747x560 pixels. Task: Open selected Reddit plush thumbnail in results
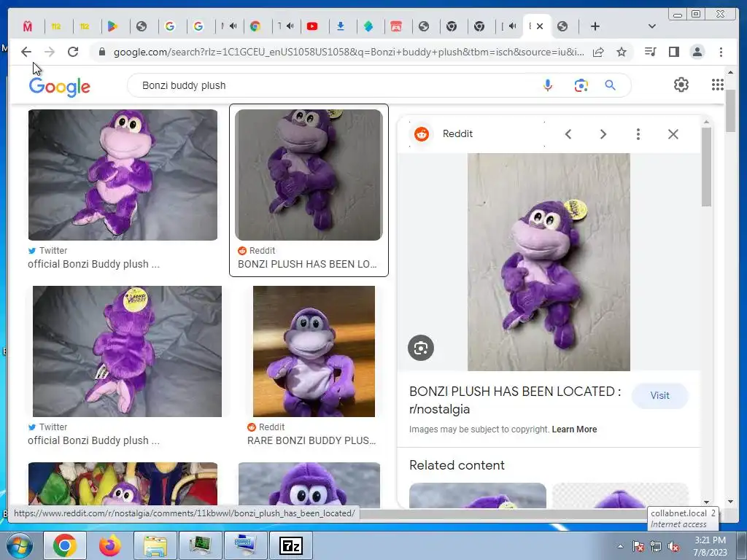tap(309, 175)
